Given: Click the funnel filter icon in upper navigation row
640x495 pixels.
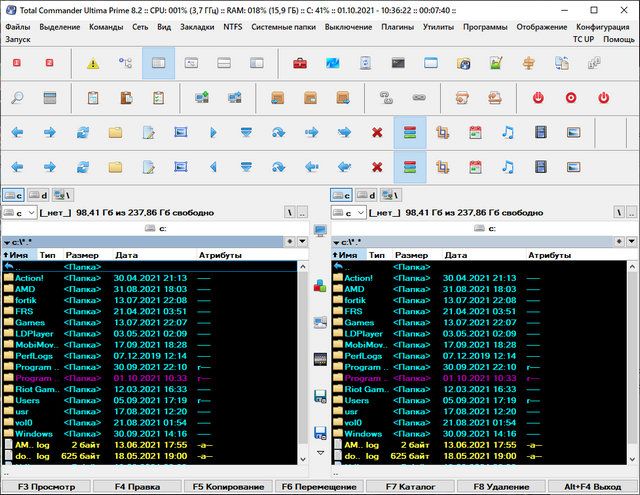Looking at the screenshot, I should click(x=246, y=132).
